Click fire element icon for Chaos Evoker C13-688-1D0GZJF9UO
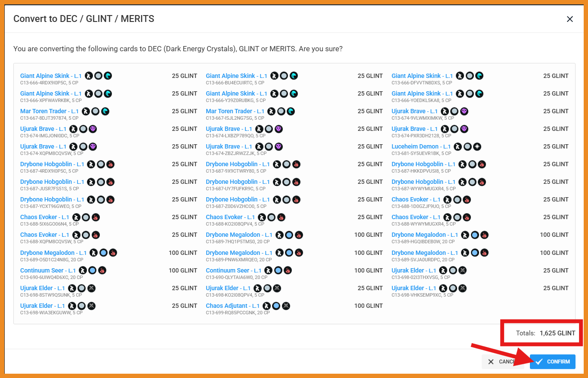The width and height of the screenshot is (588, 378). (x=467, y=199)
